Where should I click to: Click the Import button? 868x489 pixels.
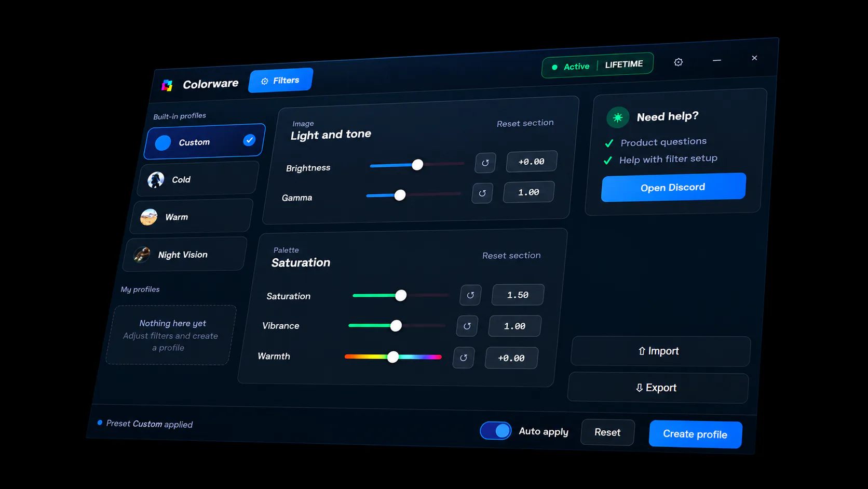[x=660, y=351]
